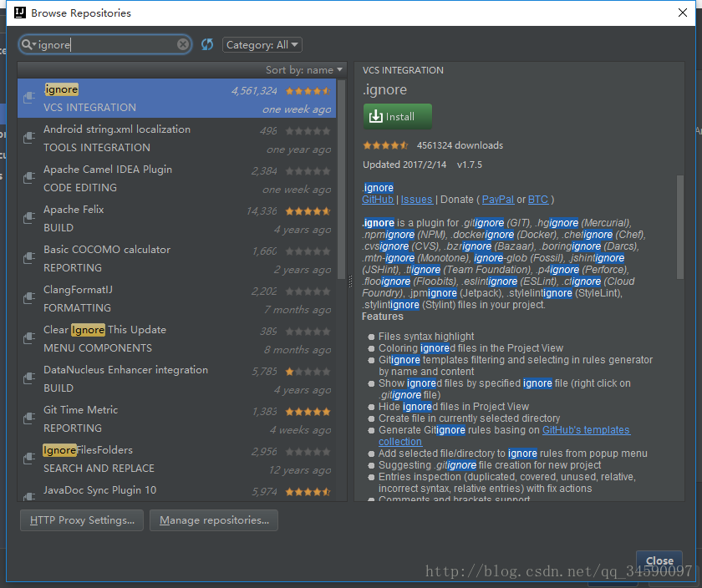This screenshot has width=702, height=588.
Task: Click the search magnifier history icon
Action: point(28,44)
